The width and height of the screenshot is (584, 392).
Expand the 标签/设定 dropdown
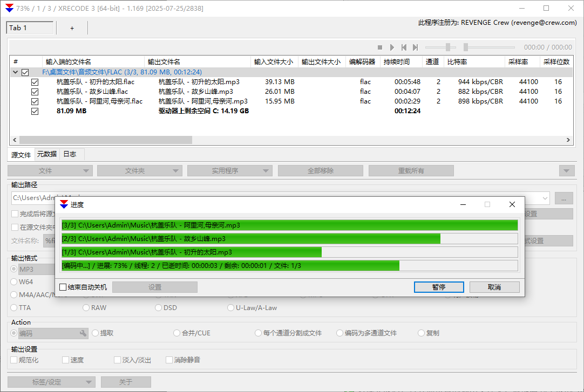pos(51,382)
